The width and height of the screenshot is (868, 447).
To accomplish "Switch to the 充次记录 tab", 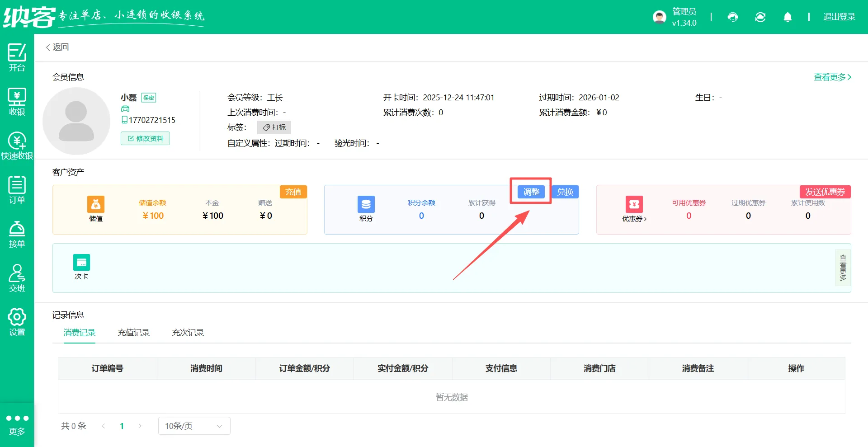I will point(188,332).
